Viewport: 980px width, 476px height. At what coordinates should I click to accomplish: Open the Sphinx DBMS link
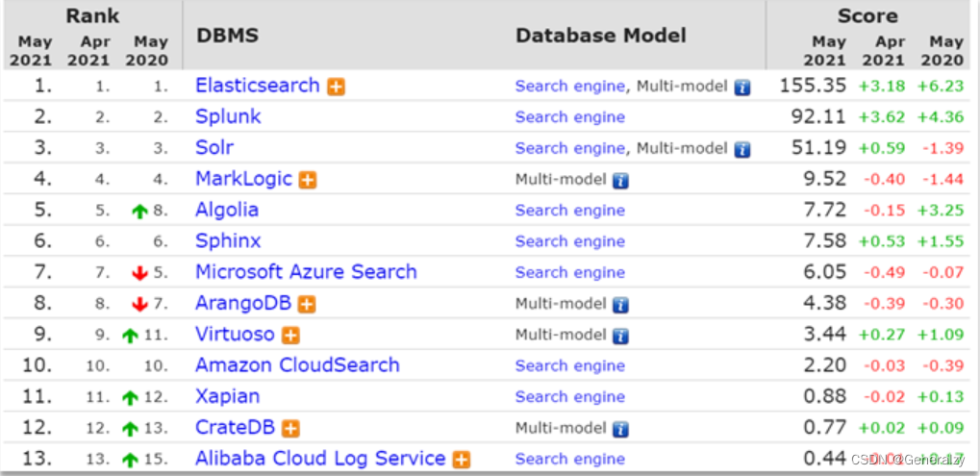[x=228, y=241]
